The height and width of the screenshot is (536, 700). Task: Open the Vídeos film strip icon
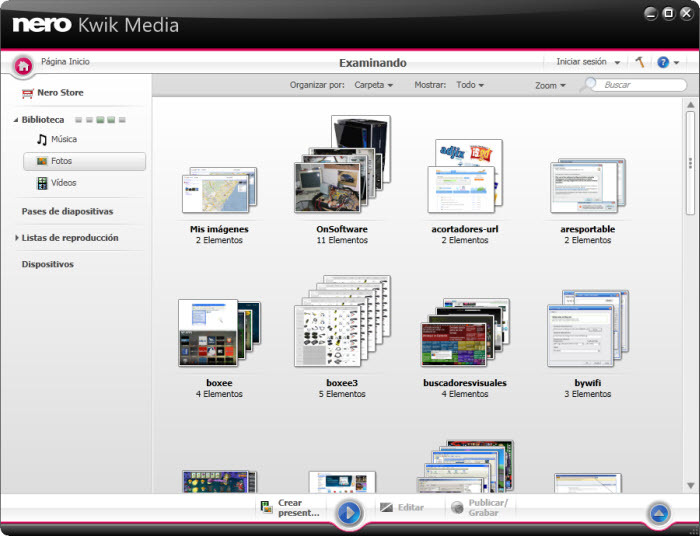(x=42, y=183)
